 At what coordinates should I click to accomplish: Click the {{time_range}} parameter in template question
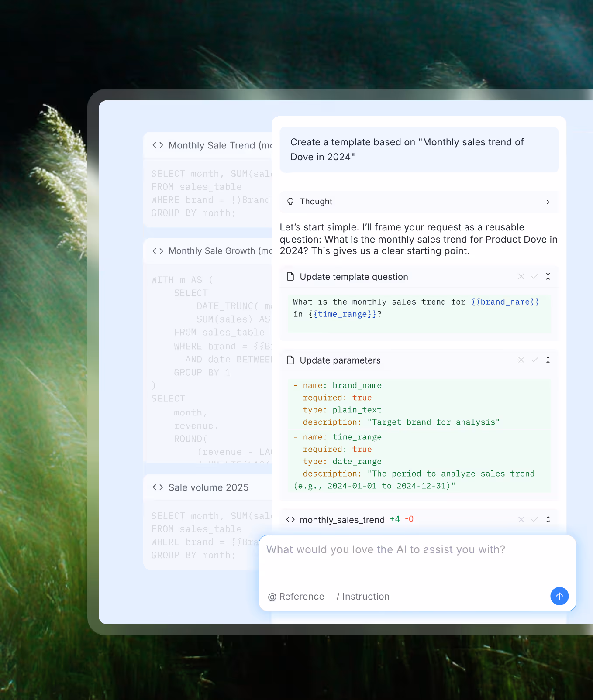pyautogui.click(x=342, y=314)
